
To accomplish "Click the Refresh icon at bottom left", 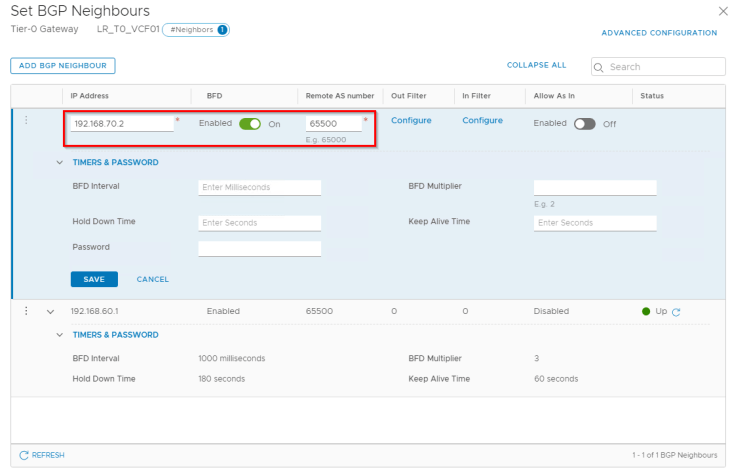I will pos(24,455).
